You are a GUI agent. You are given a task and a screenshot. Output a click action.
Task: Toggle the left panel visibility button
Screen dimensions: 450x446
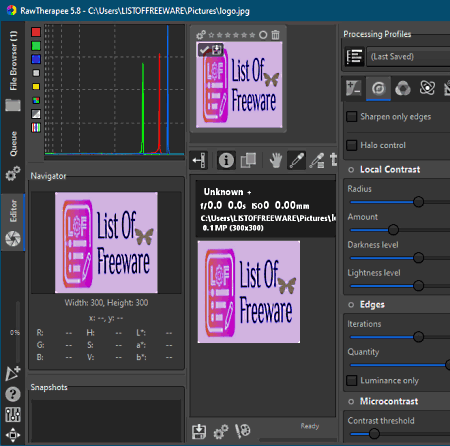pos(199,161)
